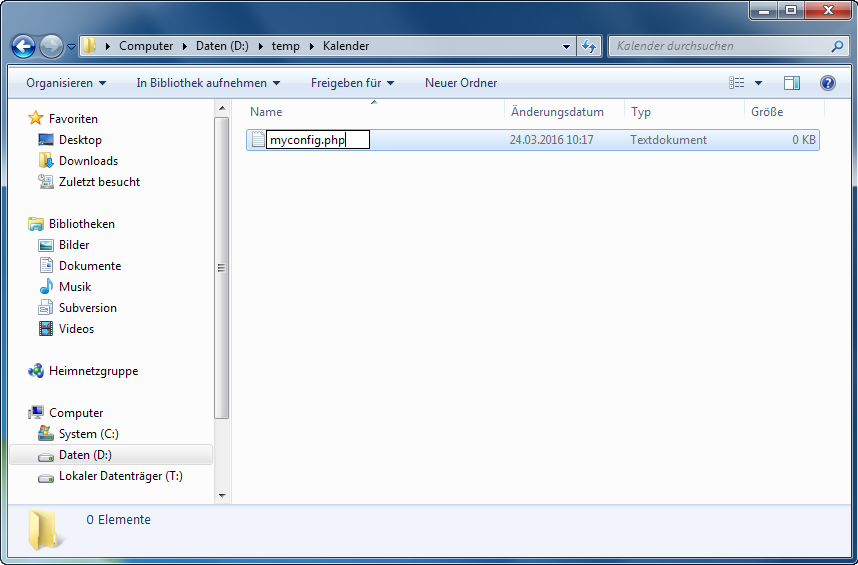Click the search magnifier icon
This screenshot has height=565, width=858.
[x=837, y=46]
